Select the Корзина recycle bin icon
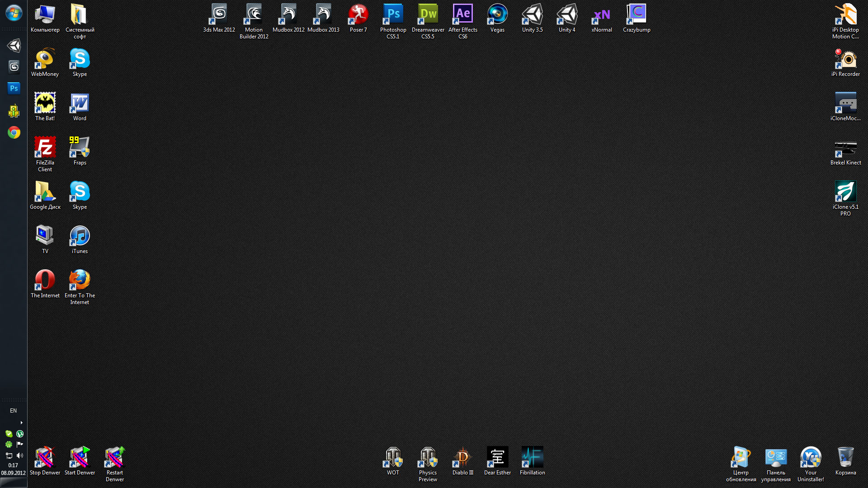Image resolution: width=868 pixels, height=488 pixels. 845,458
